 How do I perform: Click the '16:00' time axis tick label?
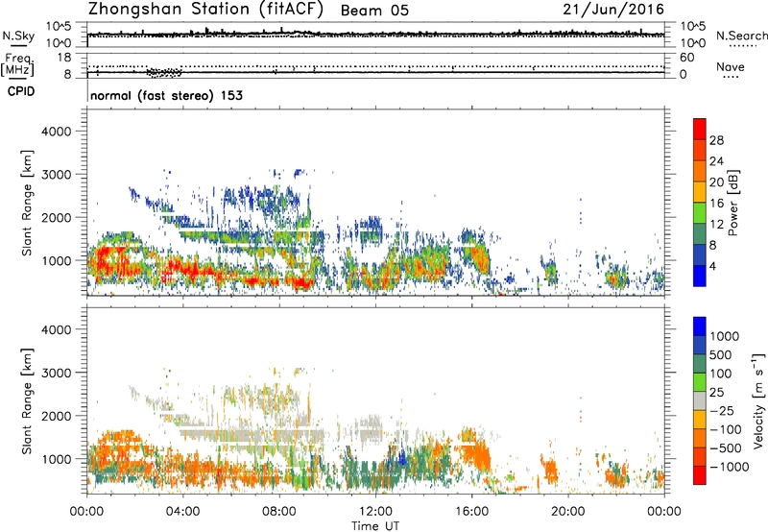[471, 512]
